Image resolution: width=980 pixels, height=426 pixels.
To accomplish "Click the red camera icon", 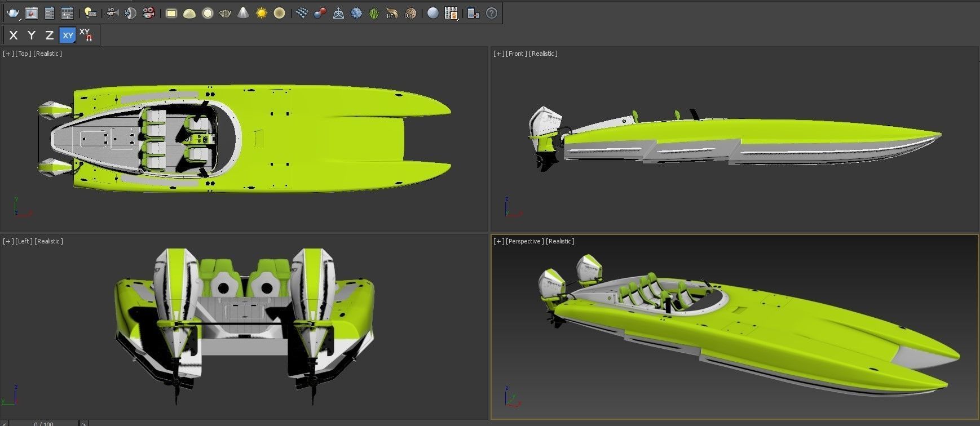I will pyautogui.click(x=148, y=13).
